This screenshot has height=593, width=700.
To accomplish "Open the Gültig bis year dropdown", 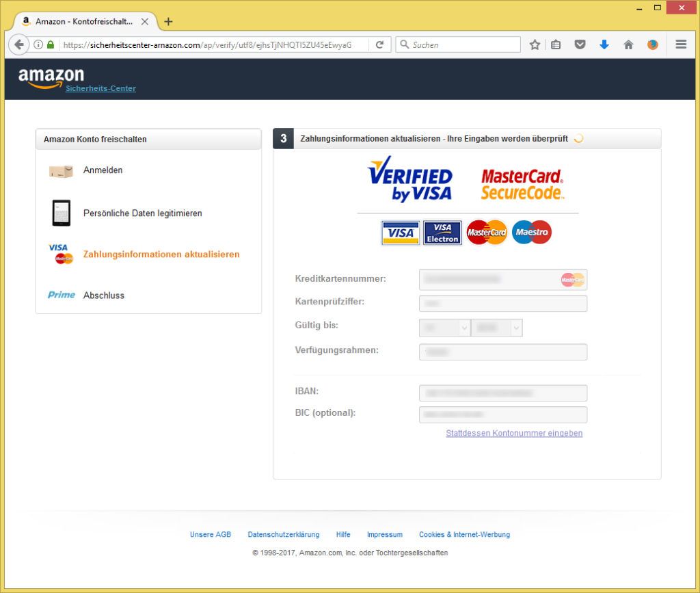I will pos(496,328).
